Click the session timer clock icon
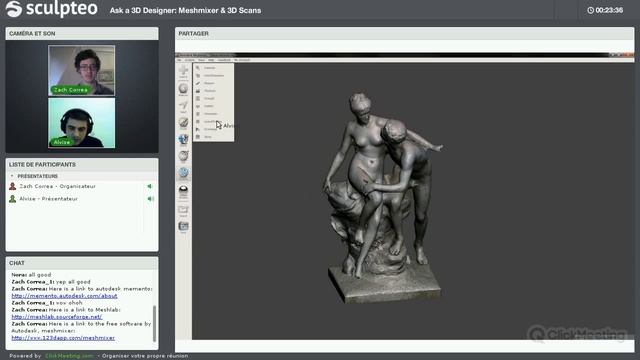Viewport: 640px width, 360px height. pyautogui.click(x=590, y=10)
